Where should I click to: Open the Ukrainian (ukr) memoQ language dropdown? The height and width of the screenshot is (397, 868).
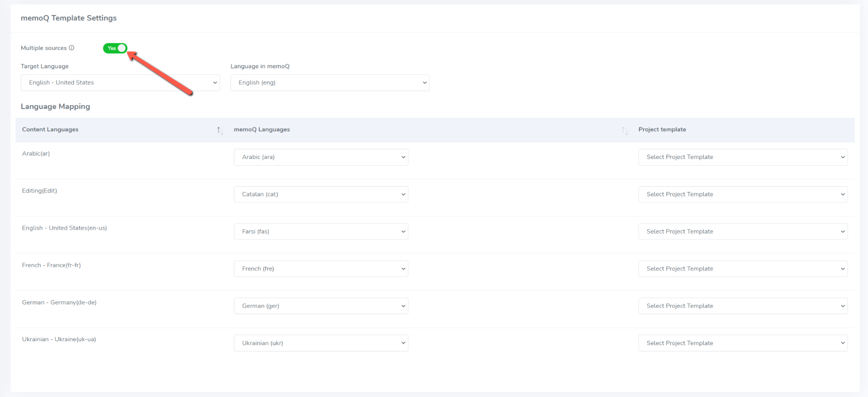pos(321,343)
